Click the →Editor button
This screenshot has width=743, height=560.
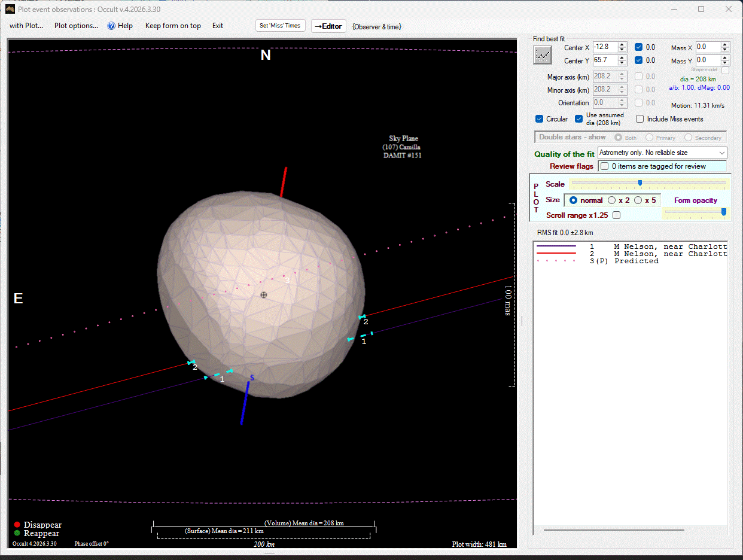(x=328, y=26)
